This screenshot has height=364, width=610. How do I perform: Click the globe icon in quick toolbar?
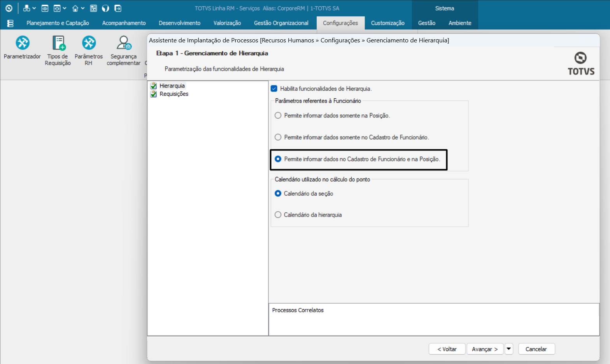pos(105,8)
